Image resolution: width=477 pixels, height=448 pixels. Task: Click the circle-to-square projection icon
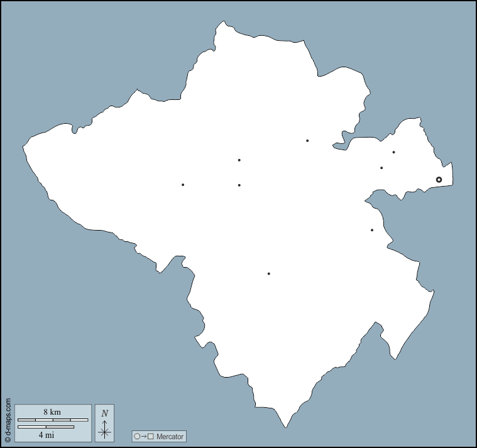144,437
